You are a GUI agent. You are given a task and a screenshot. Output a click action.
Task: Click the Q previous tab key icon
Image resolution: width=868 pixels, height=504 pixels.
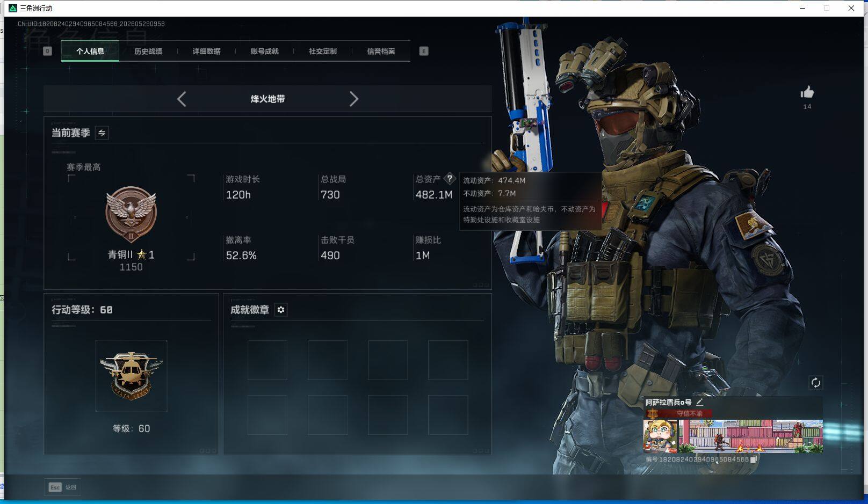(47, 51)
